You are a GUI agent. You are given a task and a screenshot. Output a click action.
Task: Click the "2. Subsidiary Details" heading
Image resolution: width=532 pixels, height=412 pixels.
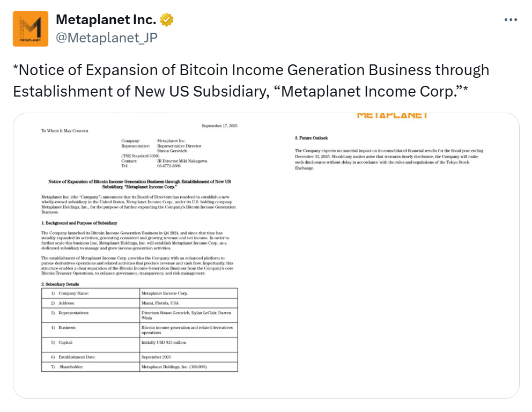coord(61,284)
